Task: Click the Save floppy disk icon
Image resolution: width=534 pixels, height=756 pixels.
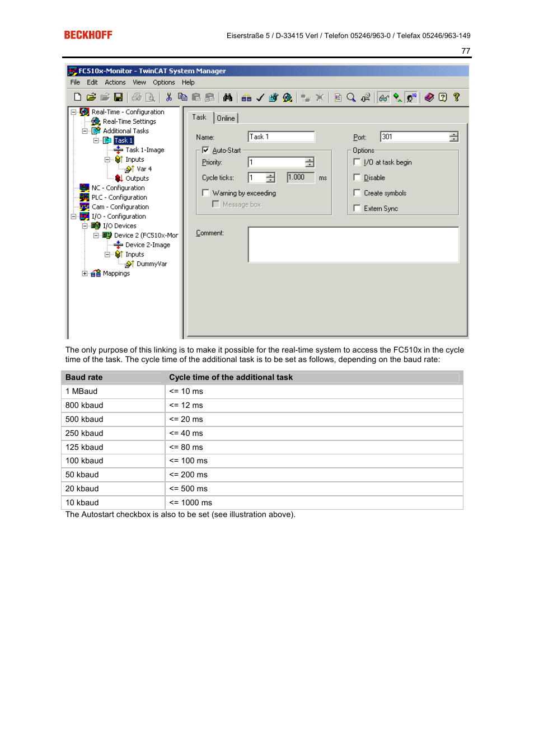Action: (x=118, y=97)
